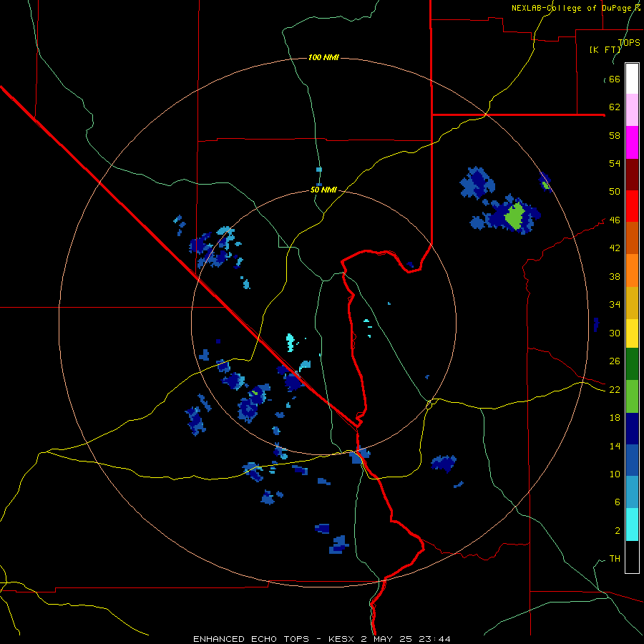This screenshot has width=644, height=644.
Task: Click the 100 NMI range ring label
Action: 323,57
